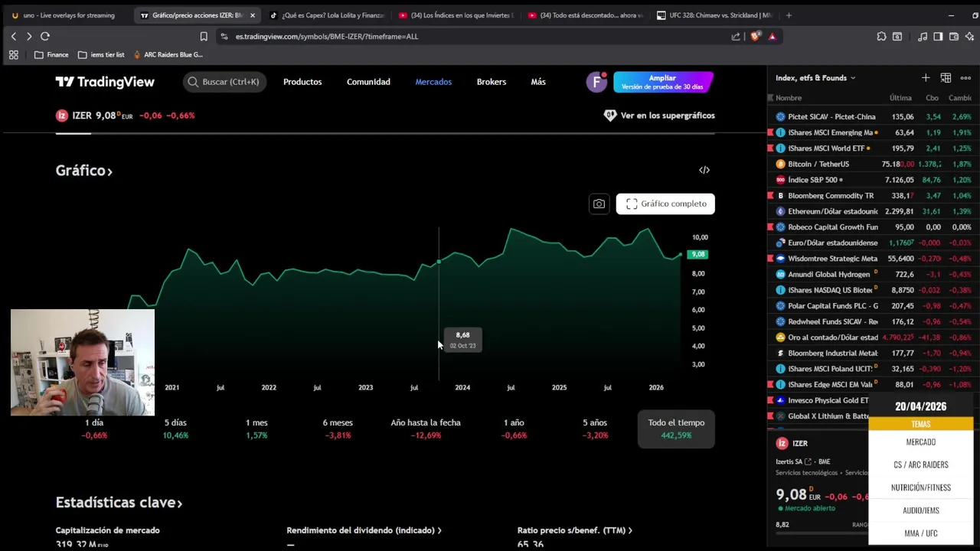Click the Brave shields lion icon

coord(755,36)
